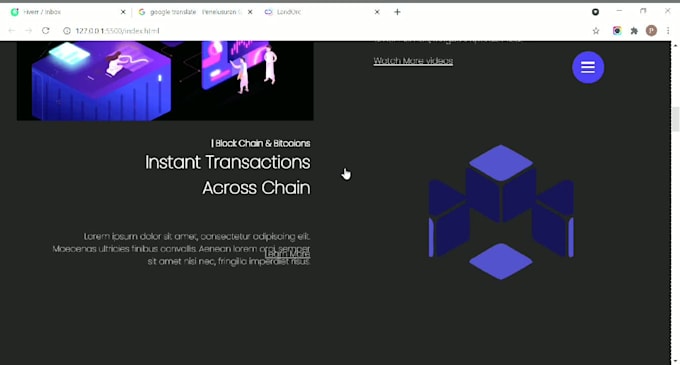Go back with the browser back arrow
Image resolution: width=680 pixels, height=365 pixels.
tap(12, 31)
